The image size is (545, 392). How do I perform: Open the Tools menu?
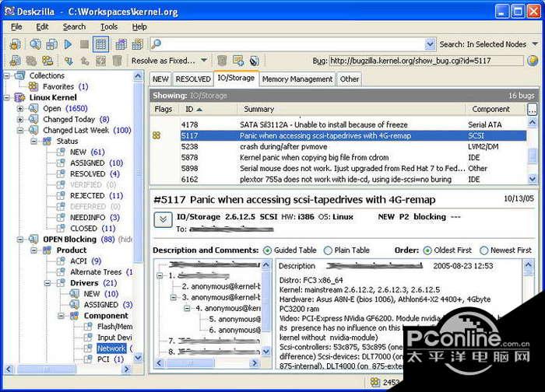point(109,26)
